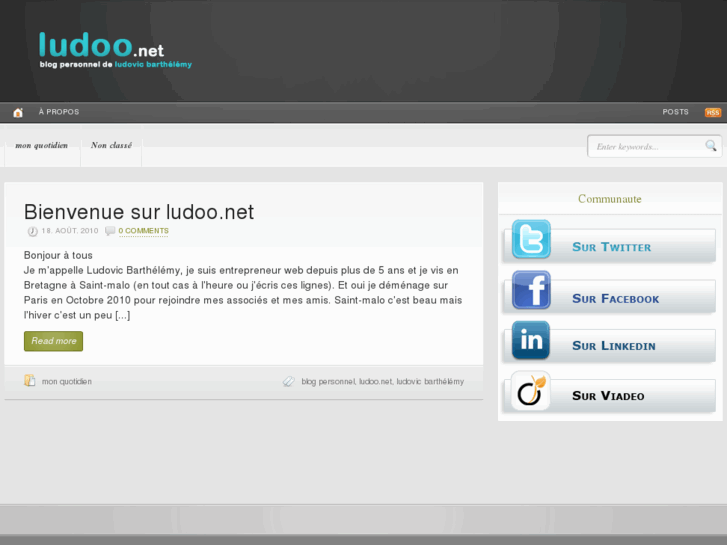Click the blog personnel de ludovic barthélémy tagline
The width and height of the screenshot is (727, 545).
click(115, 64)
